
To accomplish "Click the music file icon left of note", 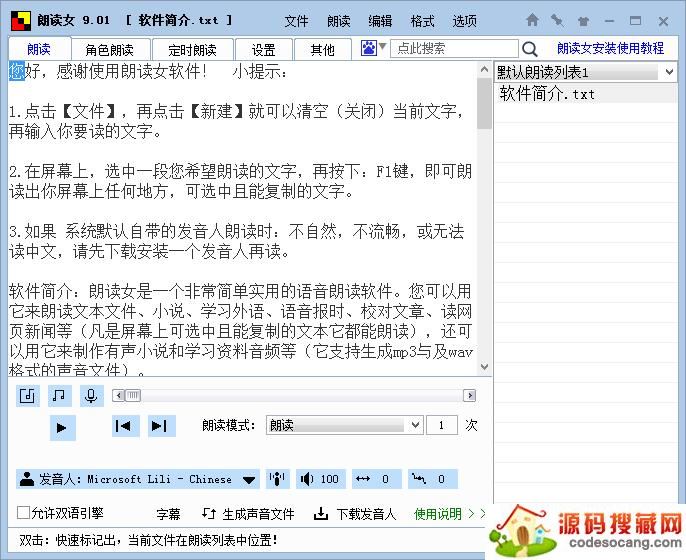I will point(28,396).
